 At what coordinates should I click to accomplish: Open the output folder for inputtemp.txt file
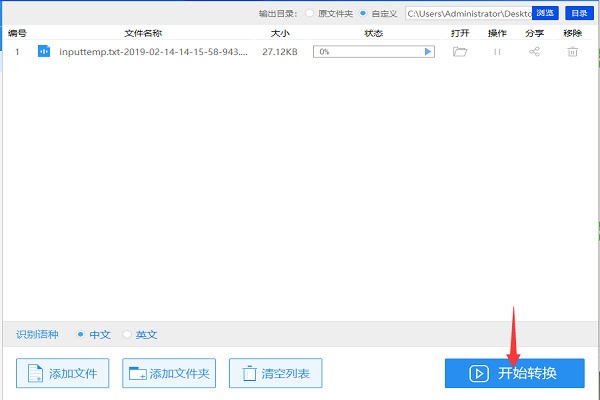click(460, 52)
